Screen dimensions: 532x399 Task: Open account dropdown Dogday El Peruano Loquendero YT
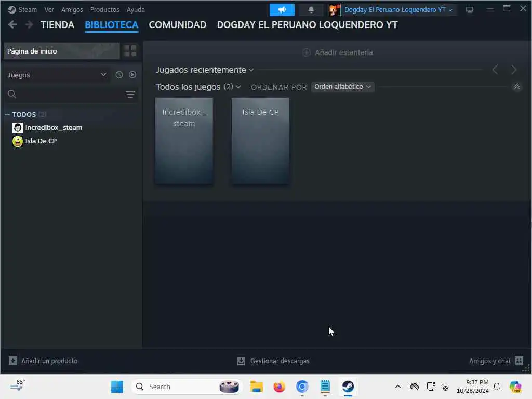(398, 10)
